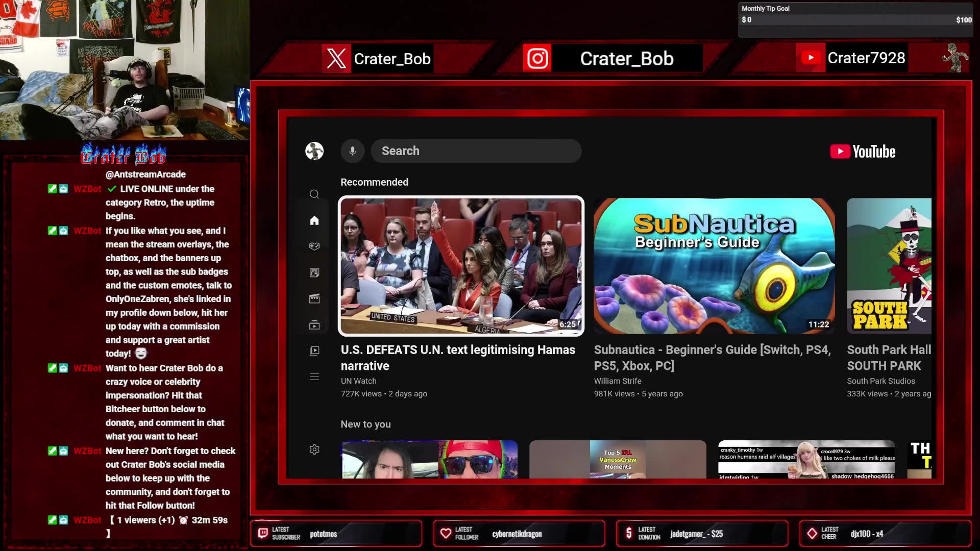Open the settings gear icon

[314, 449]
